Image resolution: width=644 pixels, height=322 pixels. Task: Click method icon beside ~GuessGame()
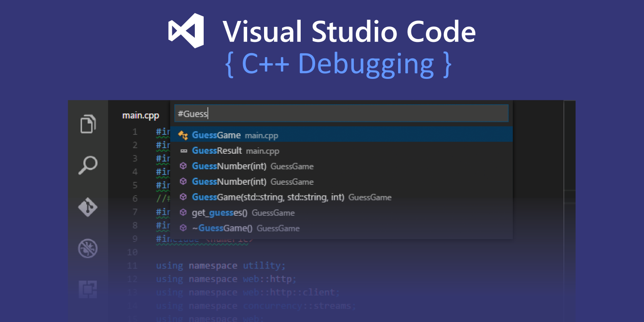(183, 228)
